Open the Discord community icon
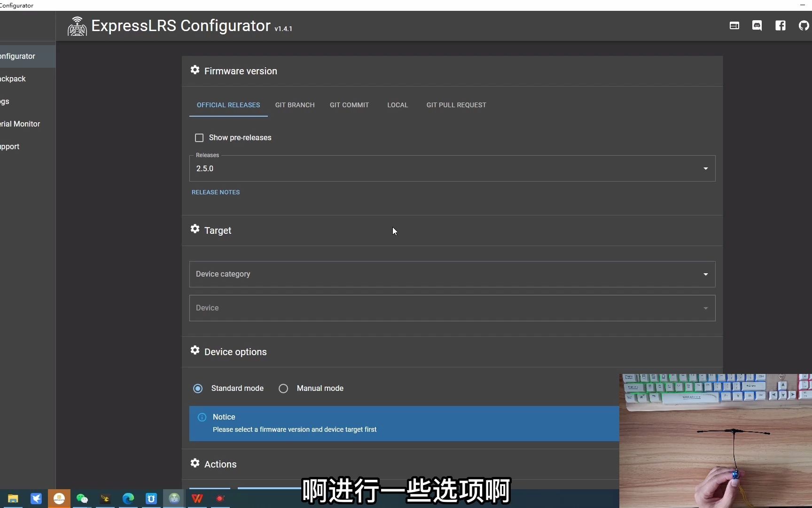This screenshot has height=508, width=812. point(757,26)
